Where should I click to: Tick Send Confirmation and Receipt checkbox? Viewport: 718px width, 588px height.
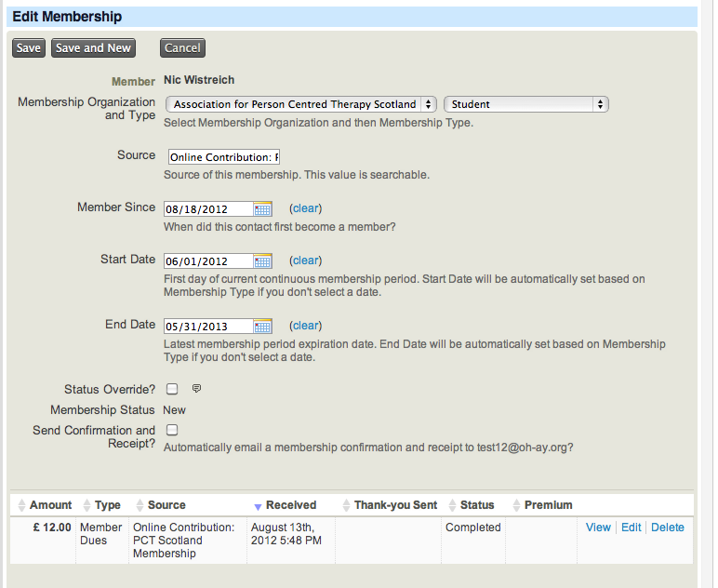(x=172, y=430)
